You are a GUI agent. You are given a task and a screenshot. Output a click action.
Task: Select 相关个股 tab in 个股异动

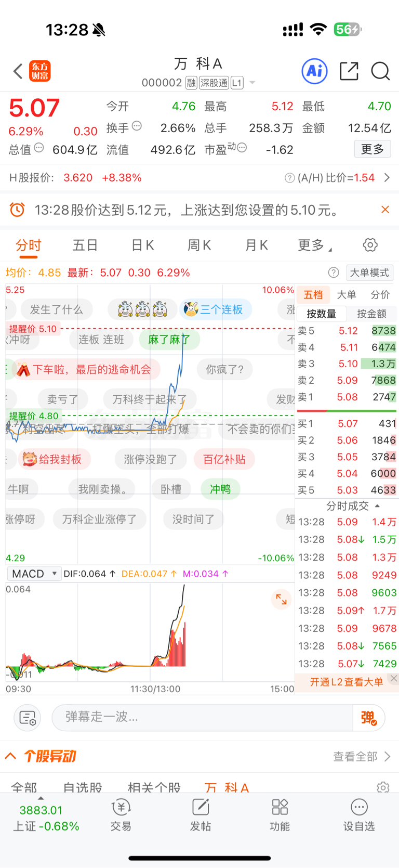154,787
